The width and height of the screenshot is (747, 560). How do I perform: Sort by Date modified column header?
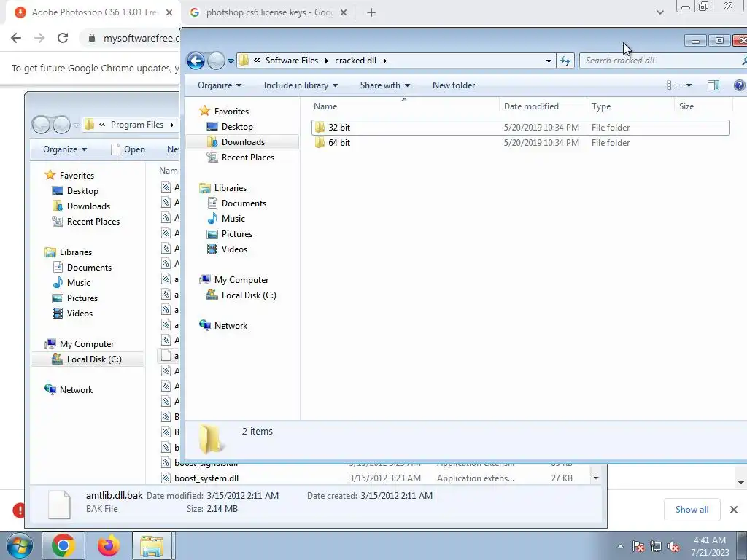pos(531,106)
